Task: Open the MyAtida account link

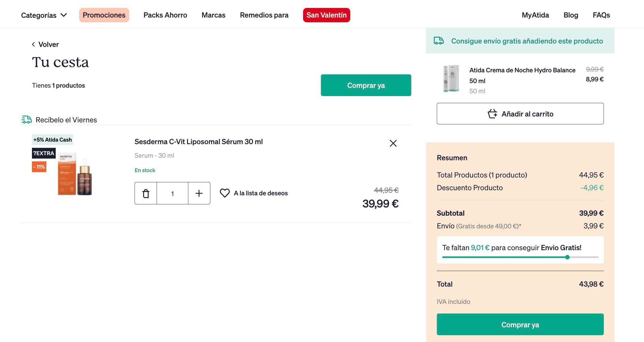Action: point(535,15)
